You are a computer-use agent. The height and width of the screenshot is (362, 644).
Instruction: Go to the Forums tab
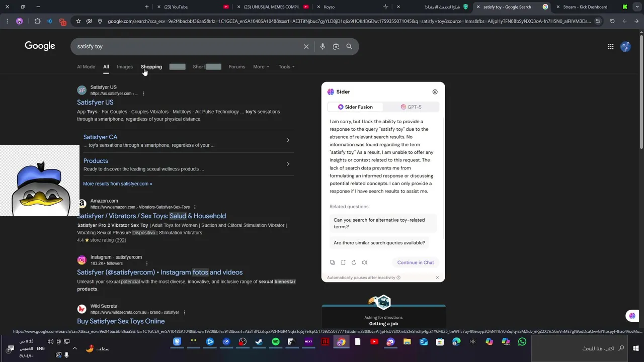237,67
